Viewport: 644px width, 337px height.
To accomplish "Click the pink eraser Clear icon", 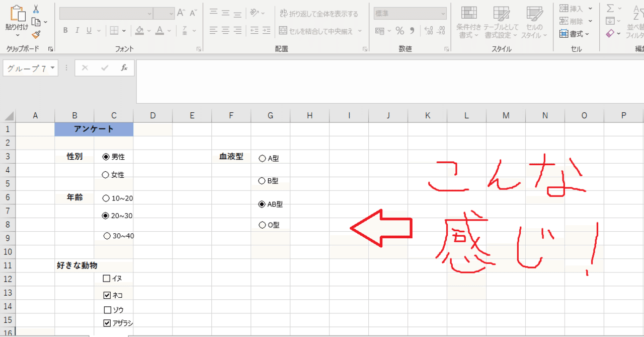I will point(611,33).
